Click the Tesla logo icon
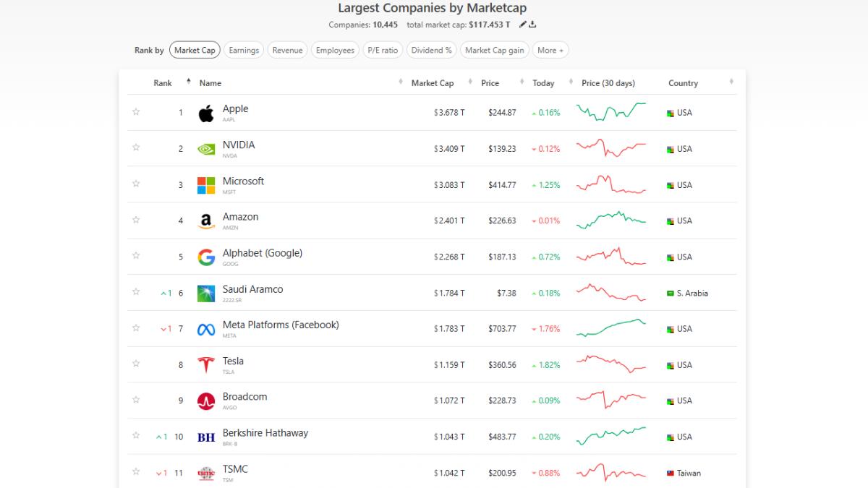Viewport: 868px width, 488px height. [x=206, y=365]
